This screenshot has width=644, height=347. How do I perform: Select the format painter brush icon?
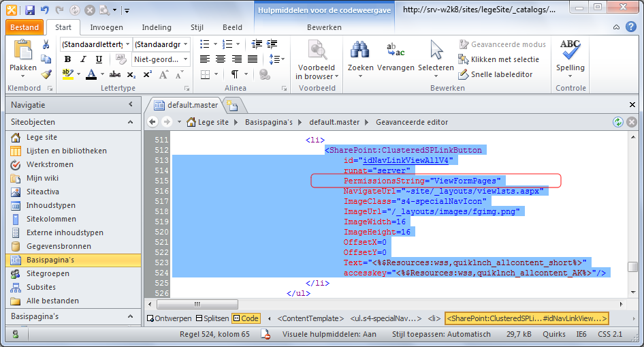pos(46,74)
